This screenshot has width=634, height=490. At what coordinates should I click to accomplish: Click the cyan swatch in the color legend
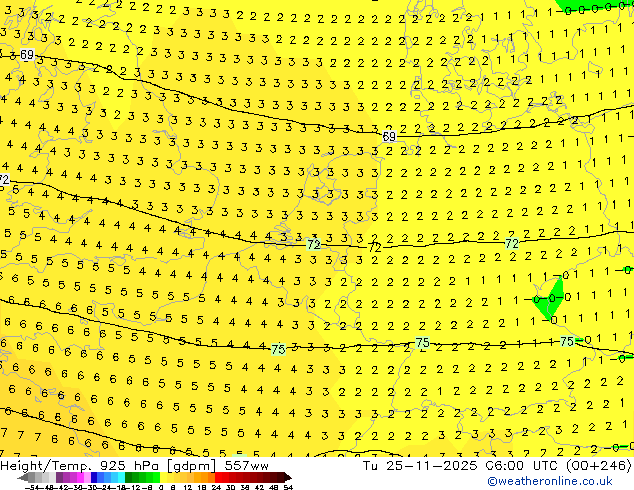pos(121,477)
